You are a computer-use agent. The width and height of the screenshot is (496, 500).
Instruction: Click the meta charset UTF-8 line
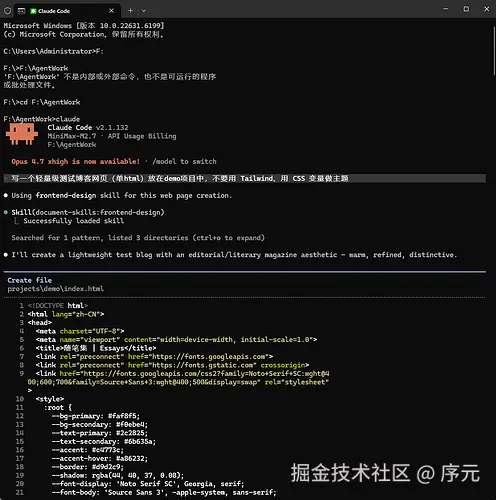80,331
